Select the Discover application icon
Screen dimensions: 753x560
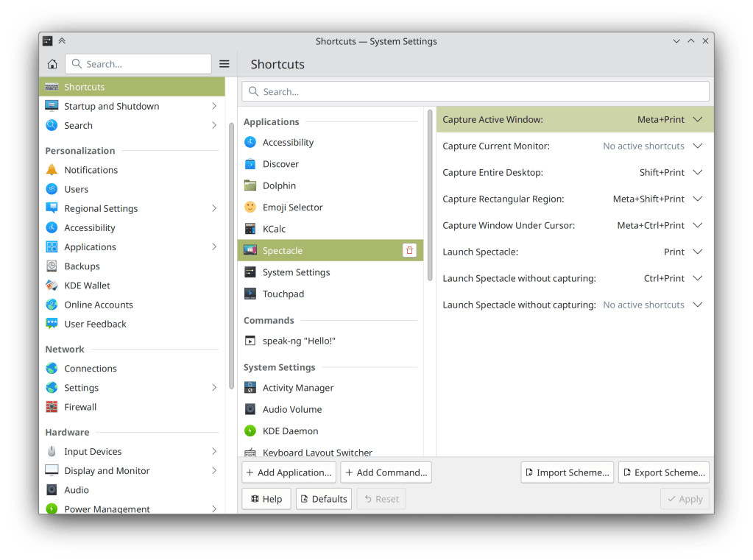point(250,163)
